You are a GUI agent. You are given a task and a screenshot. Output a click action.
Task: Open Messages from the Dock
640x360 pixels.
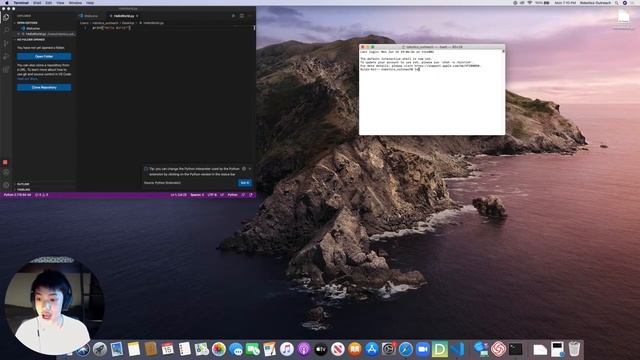pyautogui.click(x=236, y=349)
